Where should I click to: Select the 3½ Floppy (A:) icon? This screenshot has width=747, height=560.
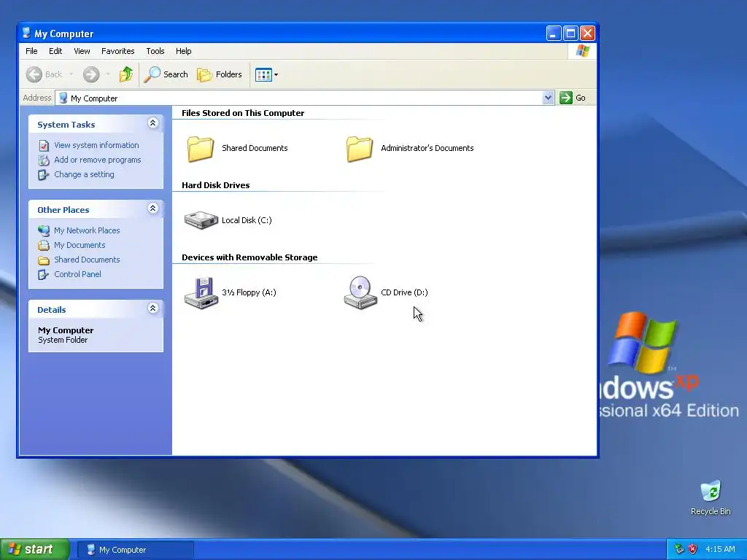[201, 293]
